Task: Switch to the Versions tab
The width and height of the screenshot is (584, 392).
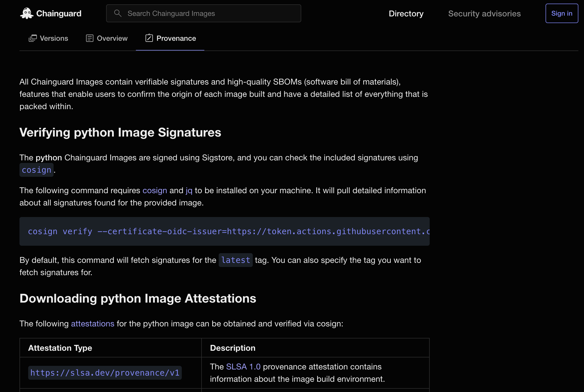Action: pyautogui.click(x=54, y=38)
